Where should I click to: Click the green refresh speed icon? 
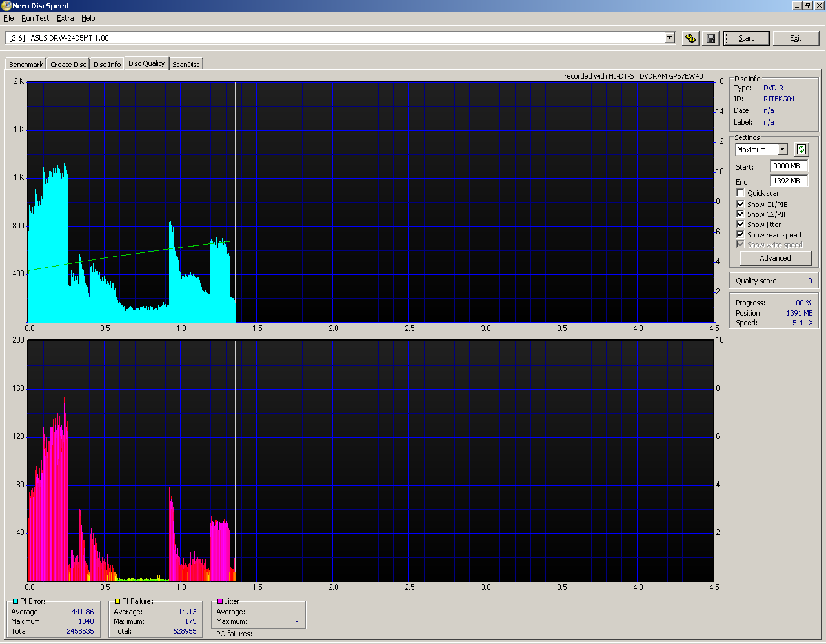coord(801,150)
